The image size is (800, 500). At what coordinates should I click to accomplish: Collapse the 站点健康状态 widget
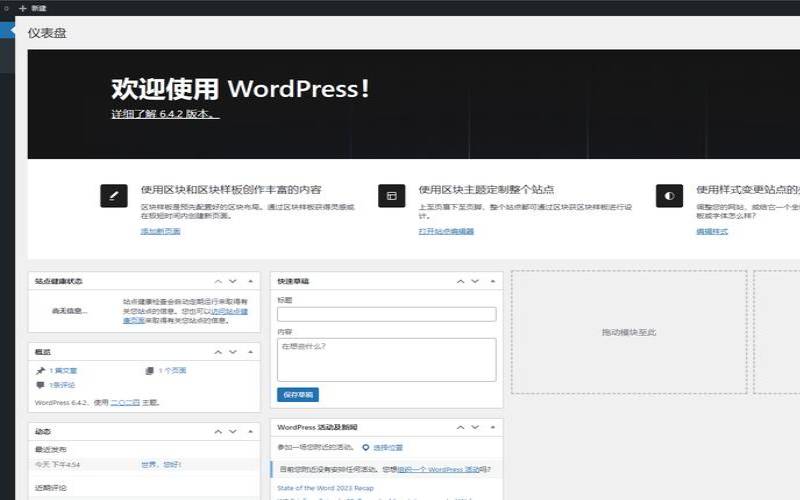pyautogui.click(x=250, y=281)
